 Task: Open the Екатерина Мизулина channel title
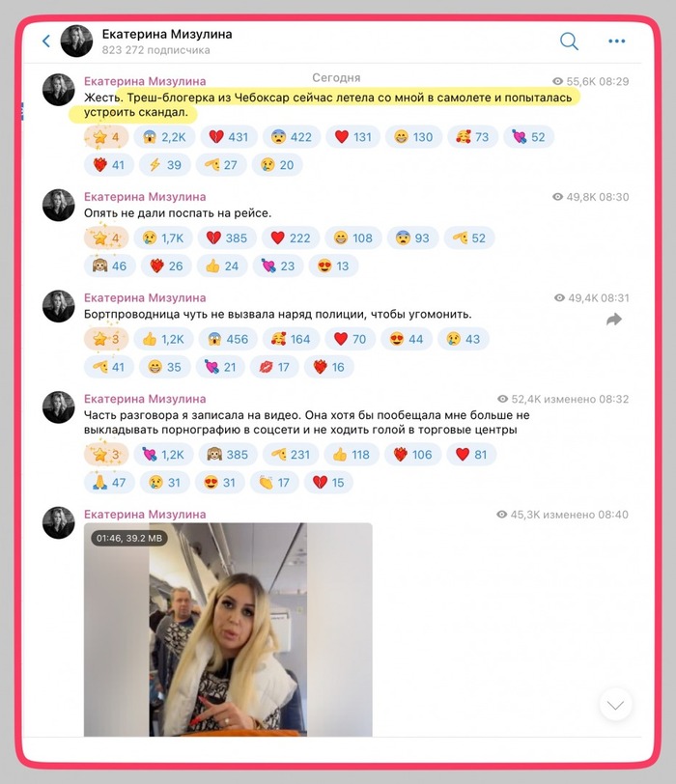167,34
